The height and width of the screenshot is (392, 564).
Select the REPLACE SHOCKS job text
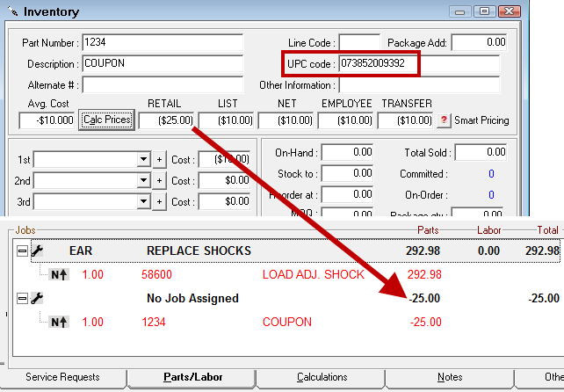click(x=199, y=250)
